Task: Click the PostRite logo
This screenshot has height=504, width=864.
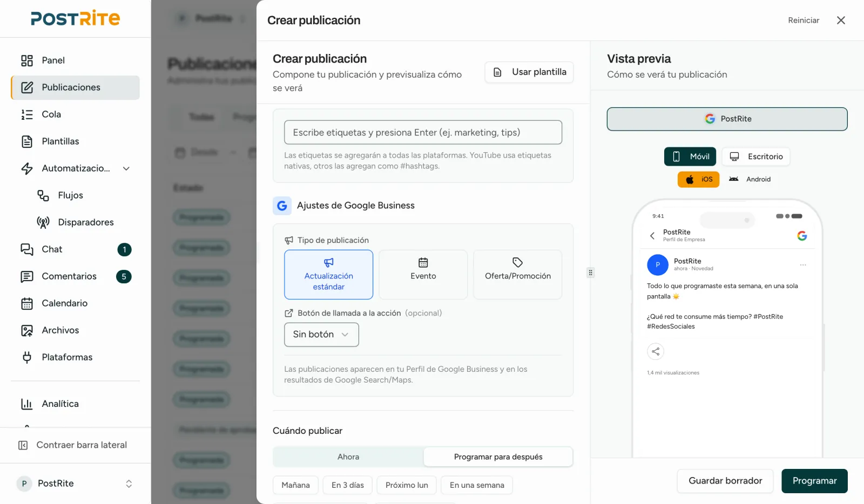Action: tap(75, 18)
